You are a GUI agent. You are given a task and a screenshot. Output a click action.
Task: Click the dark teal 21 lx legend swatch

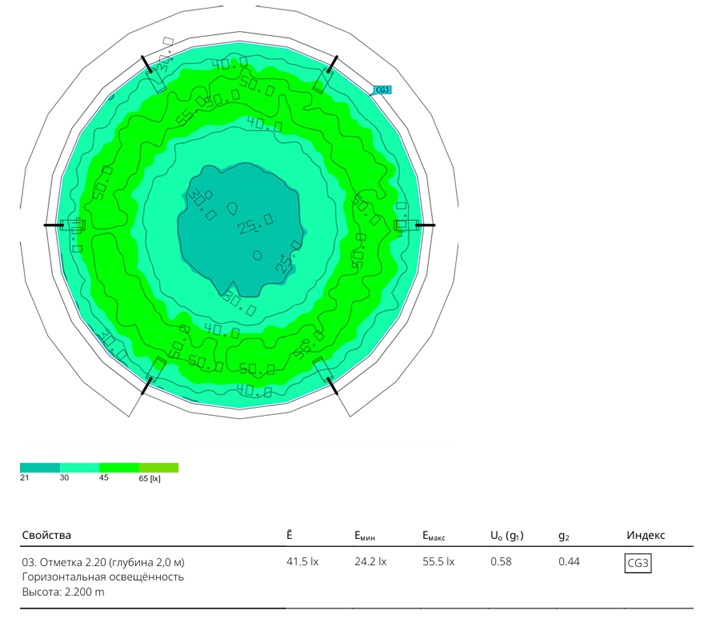point(40,467)
